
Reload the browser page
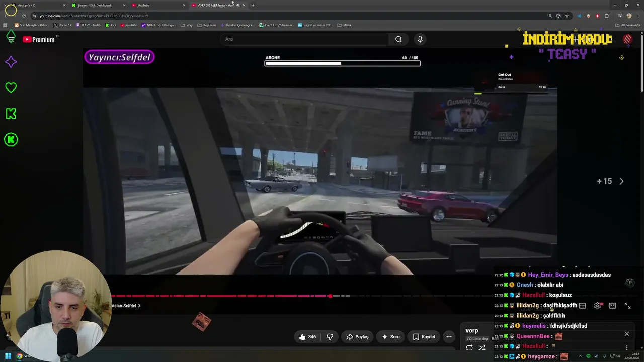pos(24,16)
